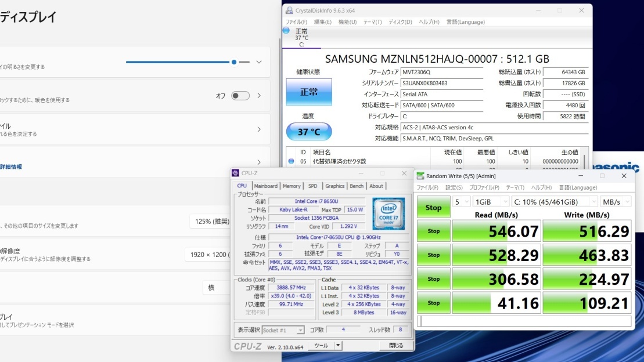Viewport: 644px width, 362px height.
Task: Stop the test in the 41.16 row
Action: click(433, 302)
